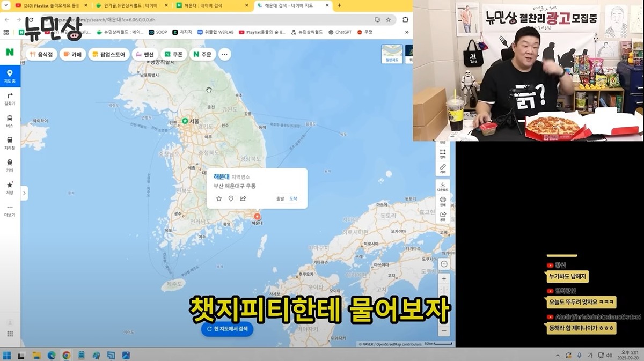
Task: Open 길찾기 directions in the sidebar
Action: coord(10,98)
